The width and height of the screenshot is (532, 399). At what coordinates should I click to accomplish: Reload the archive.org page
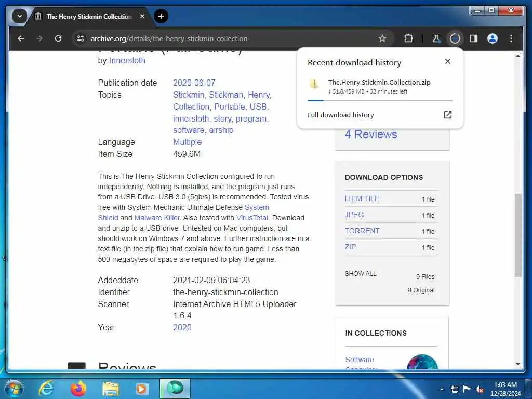point(58,38)
